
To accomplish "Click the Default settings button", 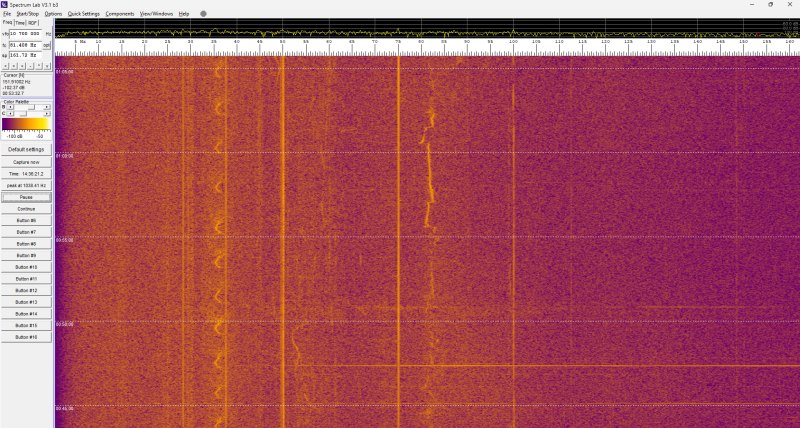I will coord(26,149).
